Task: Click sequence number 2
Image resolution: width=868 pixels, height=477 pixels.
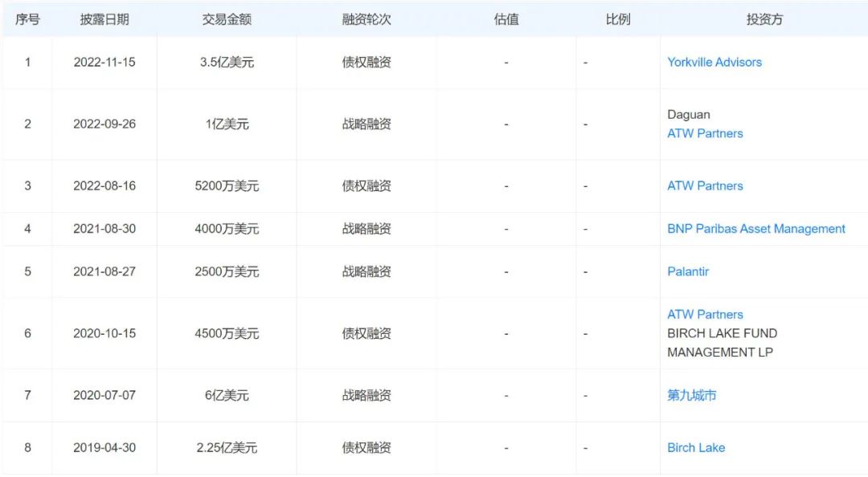Action: 27,124
